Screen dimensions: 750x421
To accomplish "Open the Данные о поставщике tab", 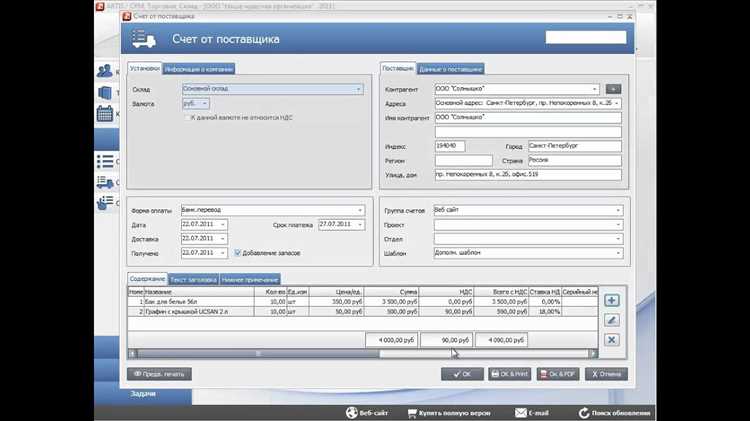I will [x=450, y=69].
